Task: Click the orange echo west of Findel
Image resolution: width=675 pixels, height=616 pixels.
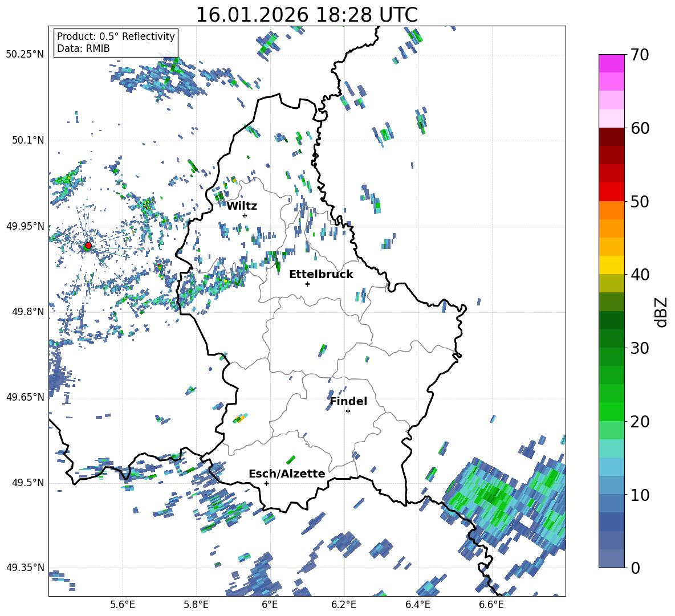Action: point(241,418)
